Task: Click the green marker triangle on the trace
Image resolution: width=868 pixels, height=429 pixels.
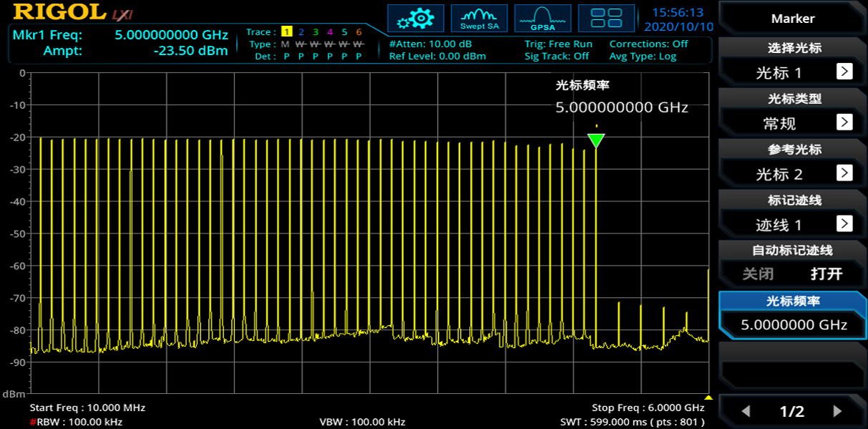Action: click(x=596, y=140)
